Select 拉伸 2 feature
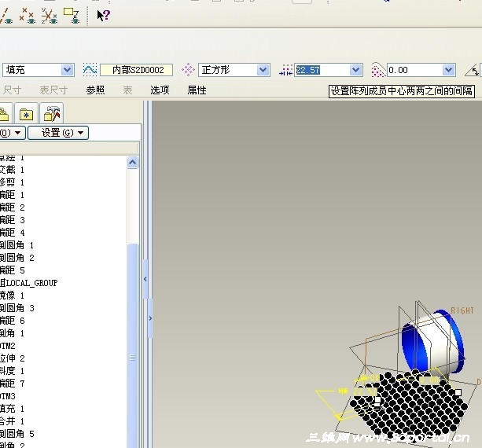Image resolution: width=482 pixels, height=448 pixels. pyautogui.click(x=13, y=358)
